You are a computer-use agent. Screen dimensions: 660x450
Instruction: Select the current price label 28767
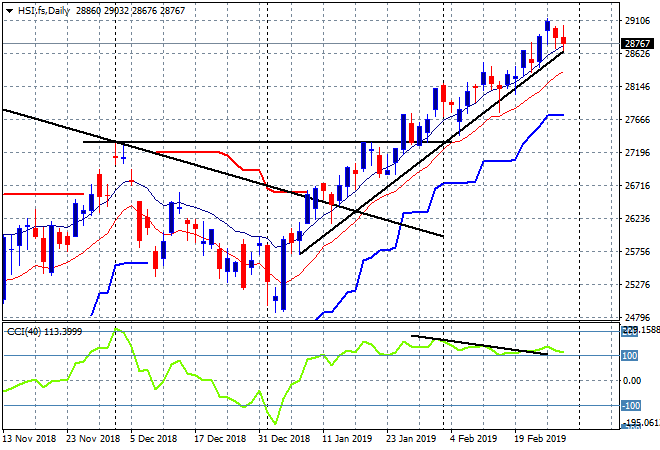[x=637, y=43]
